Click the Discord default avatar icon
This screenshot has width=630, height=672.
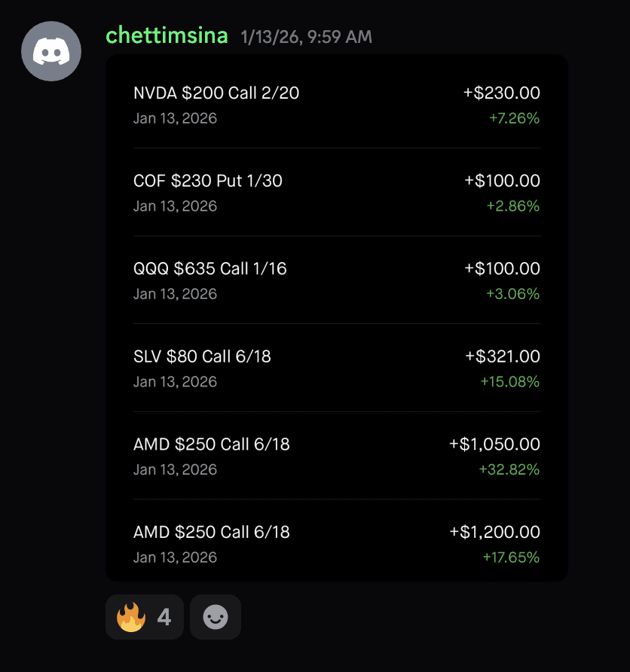[51, 51]
